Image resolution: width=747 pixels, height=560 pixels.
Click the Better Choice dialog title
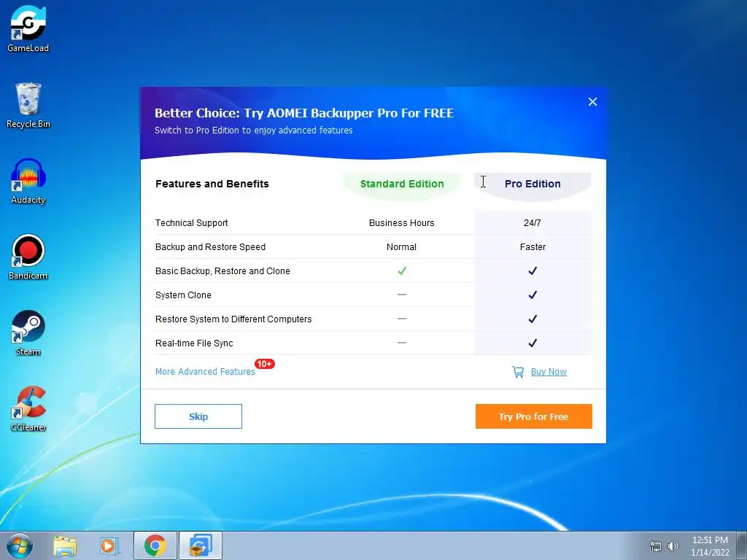click(304, 113)
